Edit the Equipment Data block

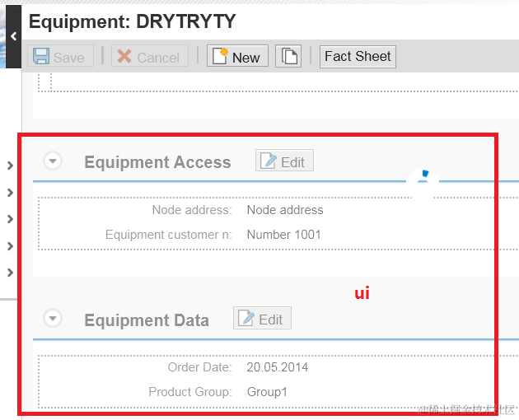tap(262, 318)
